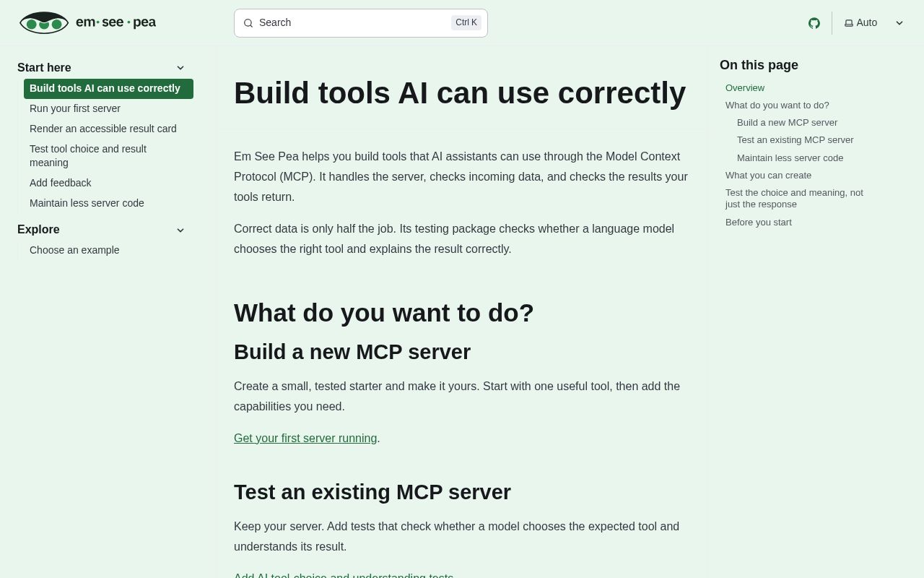924x578 pixels.
Task: Open the GitHub repository icon link
Action: pyautogui.click(x=814, y=23)
